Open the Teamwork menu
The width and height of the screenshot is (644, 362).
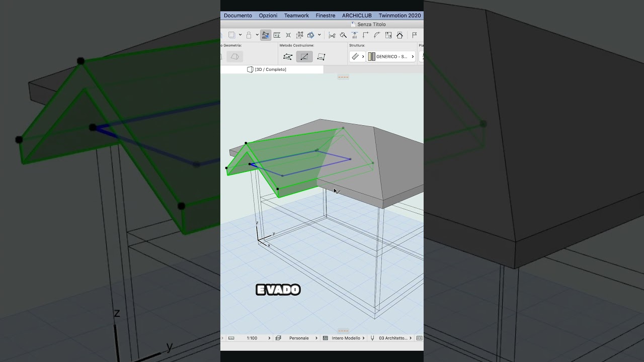(x=296, y=16)
